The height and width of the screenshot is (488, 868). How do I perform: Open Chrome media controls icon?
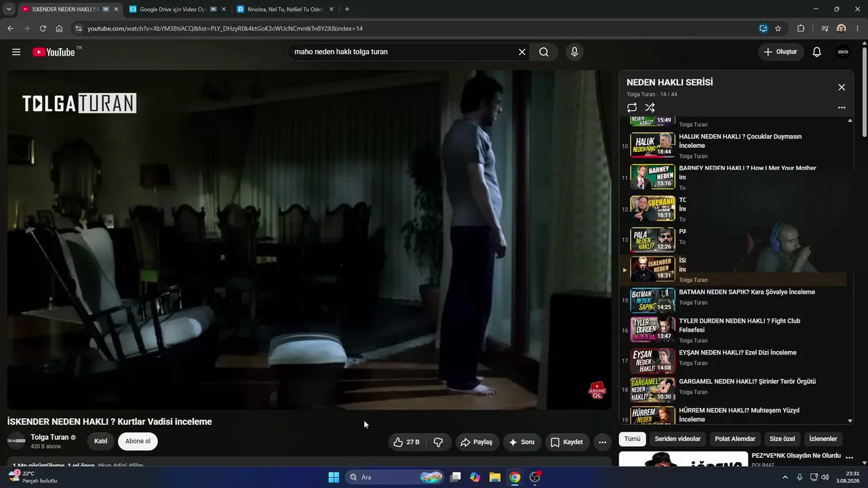825,28
